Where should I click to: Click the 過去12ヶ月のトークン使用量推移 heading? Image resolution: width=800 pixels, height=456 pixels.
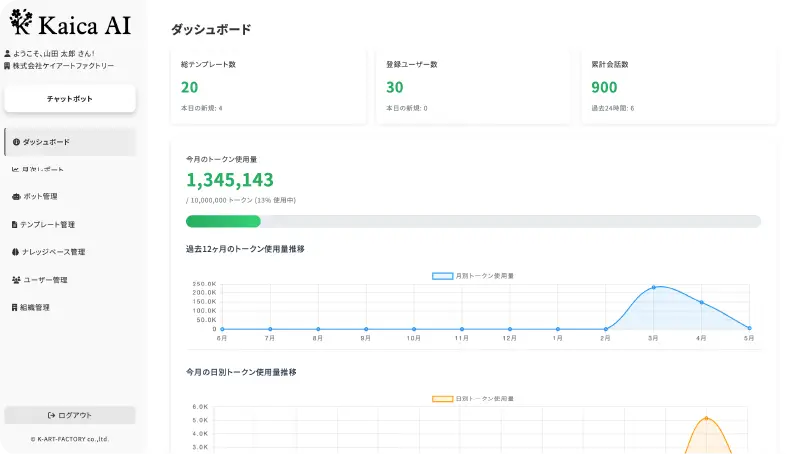pos(245,249)
